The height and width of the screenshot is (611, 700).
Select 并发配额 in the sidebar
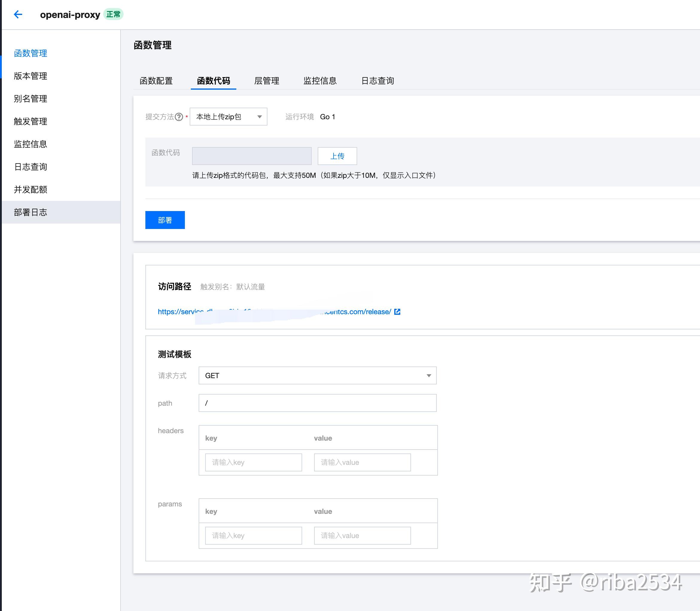point(30,190)
